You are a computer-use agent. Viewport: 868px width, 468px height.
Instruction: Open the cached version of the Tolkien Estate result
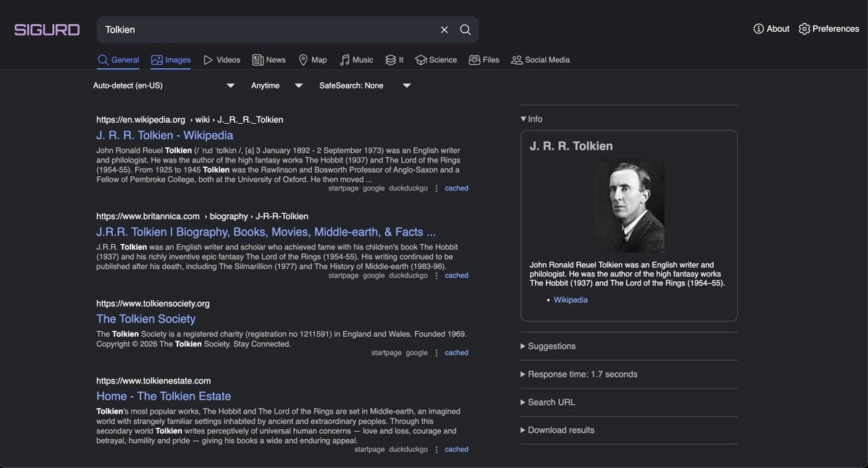456,450
